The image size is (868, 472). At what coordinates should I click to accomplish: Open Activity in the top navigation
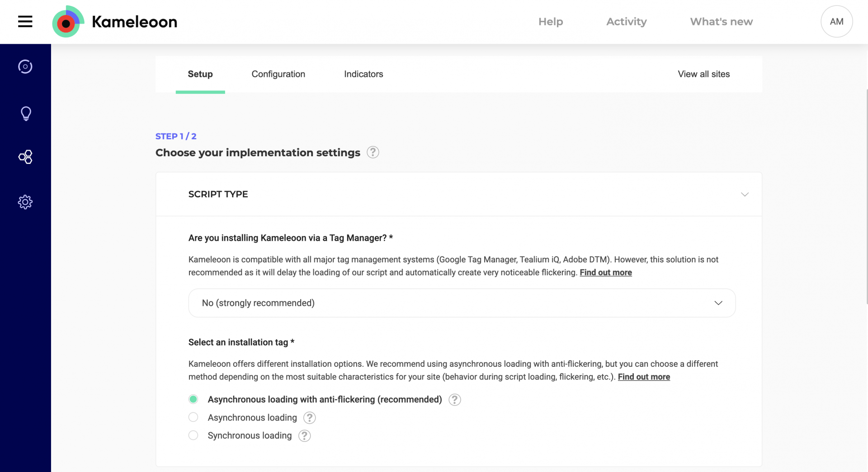pos(626,22)
